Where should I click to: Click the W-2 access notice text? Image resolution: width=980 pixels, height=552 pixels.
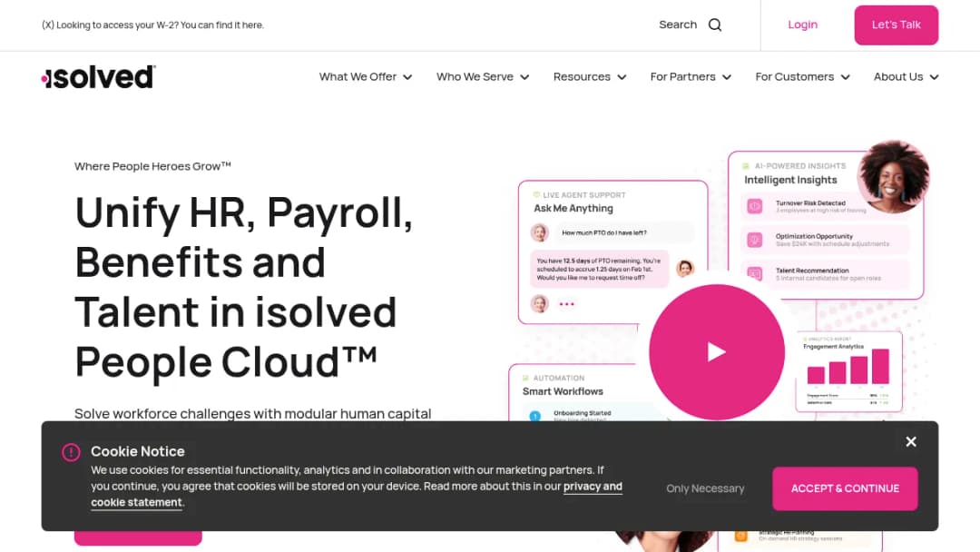tap(152, 25)
